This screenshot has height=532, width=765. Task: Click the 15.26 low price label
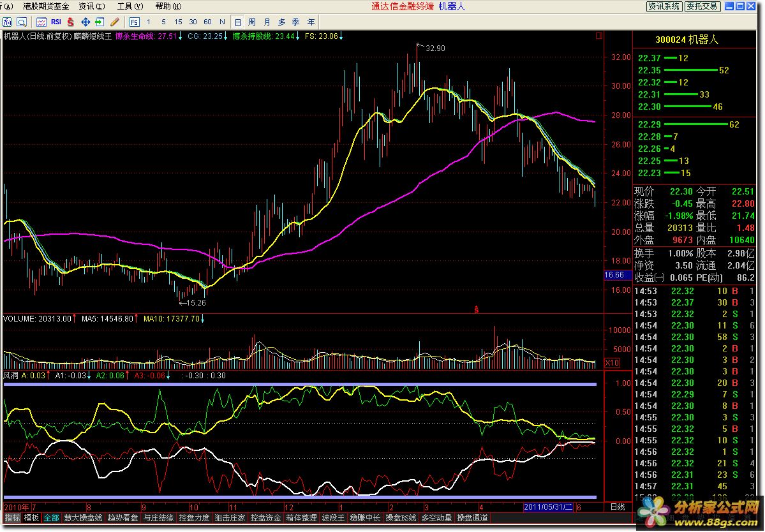click(196, 303)
